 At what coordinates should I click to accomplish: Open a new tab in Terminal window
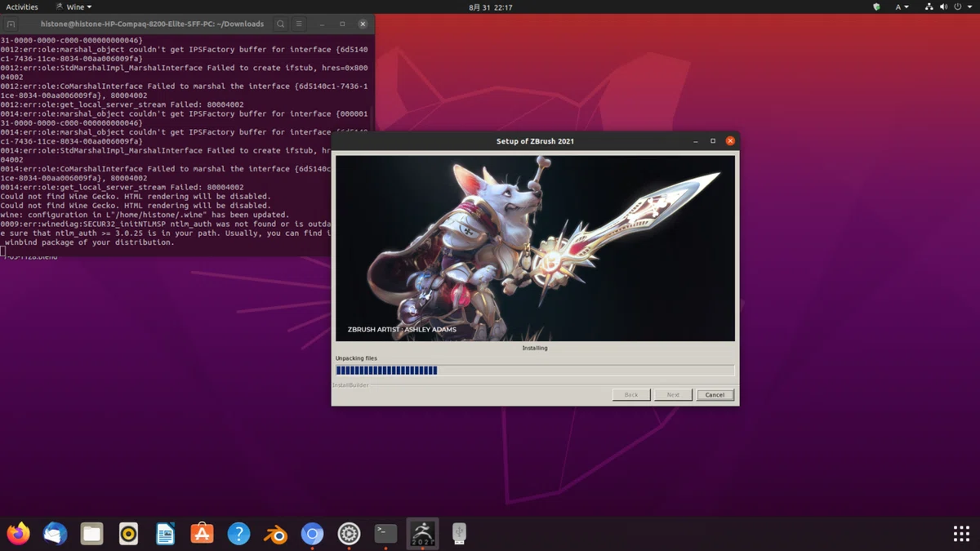[x=11, y=24]
